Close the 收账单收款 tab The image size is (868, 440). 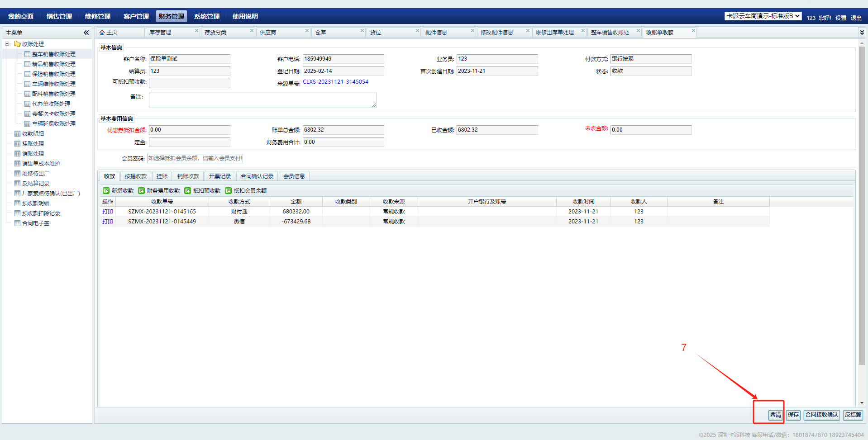(x=693, y=31)
